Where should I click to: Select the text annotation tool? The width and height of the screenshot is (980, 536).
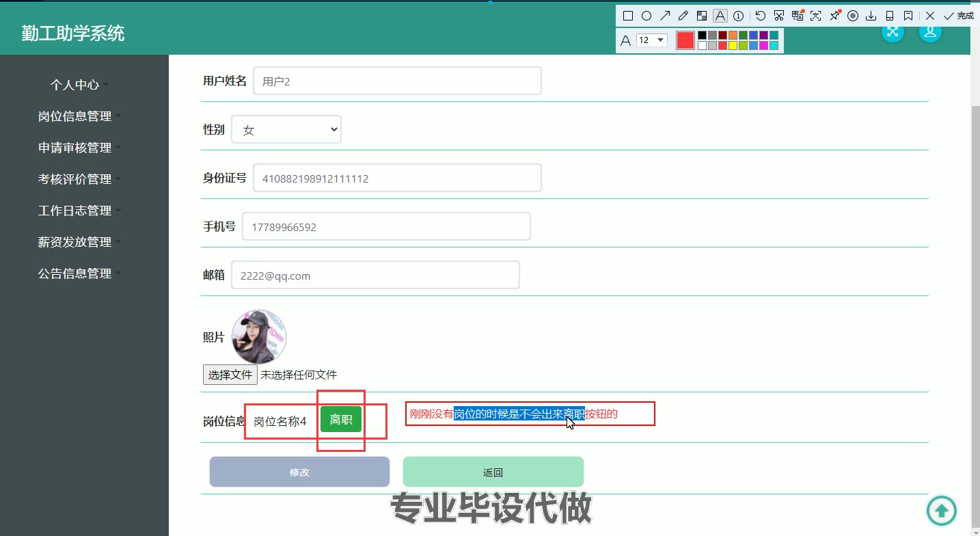(720, 16)
